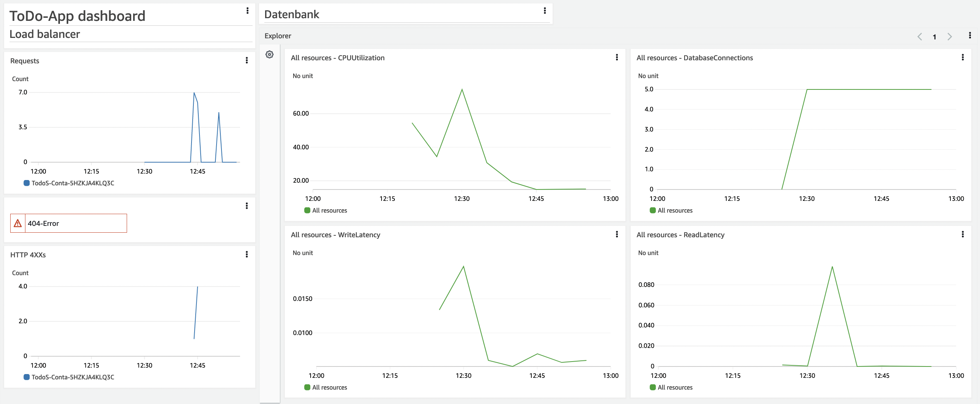Viewport: 980px width, 404px height.
Task: Click the 404-Error alarm warning triangle icon
Action: point(17,224)
